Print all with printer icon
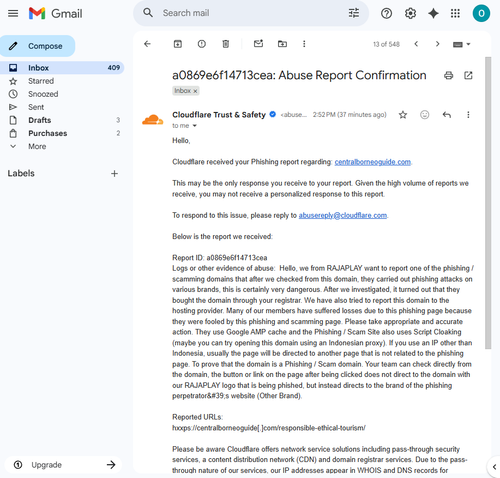Viewport: 500px width, 478px height. point(449,75)
